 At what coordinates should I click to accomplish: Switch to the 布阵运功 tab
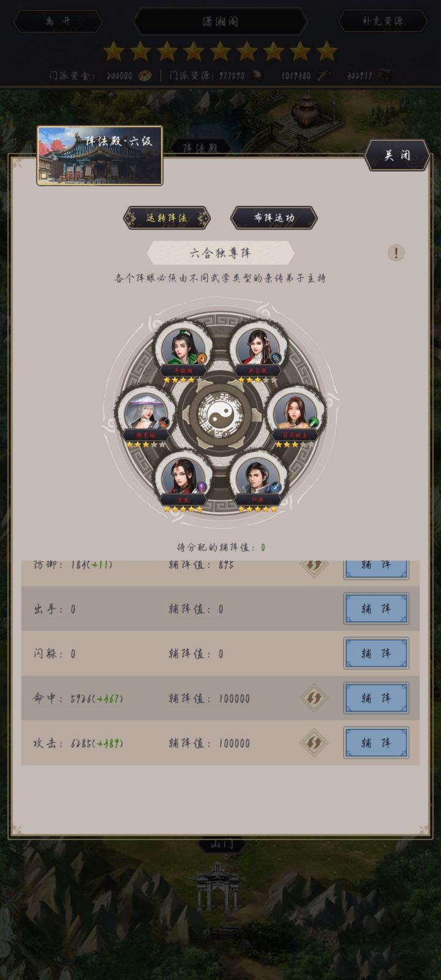(274, 217)
